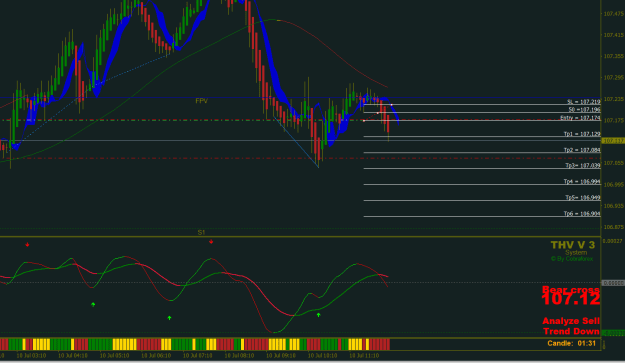The height and width of the screenshot is (363, 625).
Task: Click the 10 Jul 11:10 time label
Action: [364, 355]
